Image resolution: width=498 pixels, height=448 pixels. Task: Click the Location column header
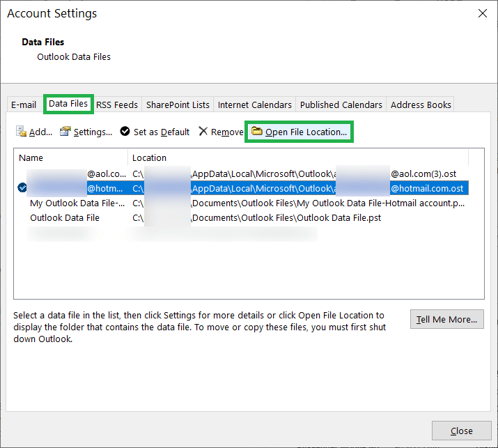[x=298, y=157]
